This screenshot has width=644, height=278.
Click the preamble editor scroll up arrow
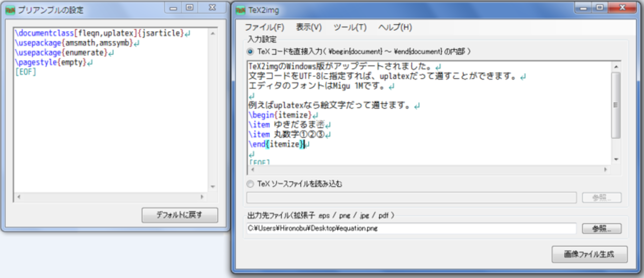pyautogui.click(x=213, y=34)
